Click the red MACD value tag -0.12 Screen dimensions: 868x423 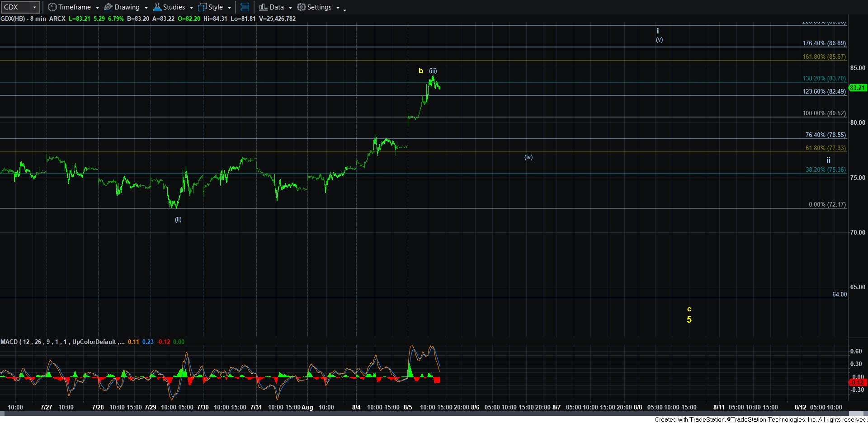click(x=858, y=382)
